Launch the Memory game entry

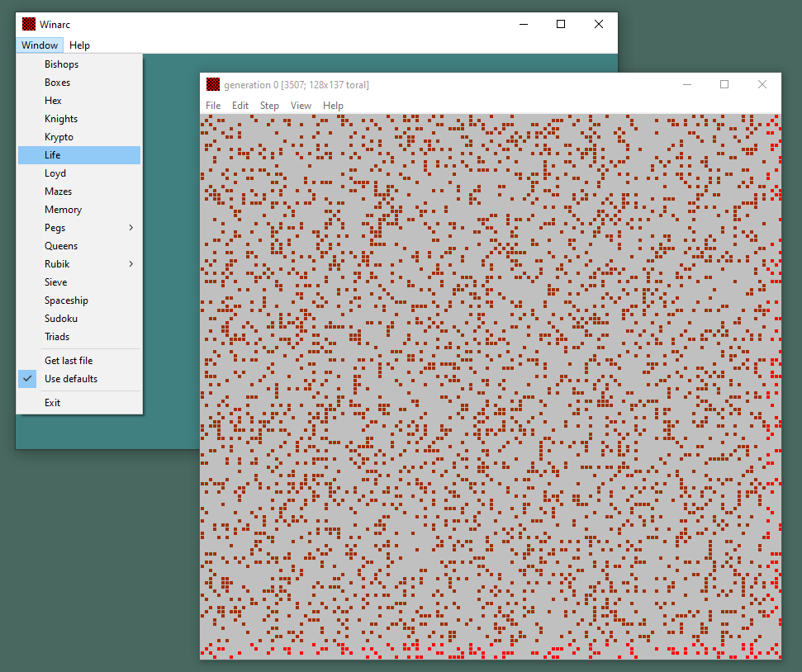coord(79,210)
